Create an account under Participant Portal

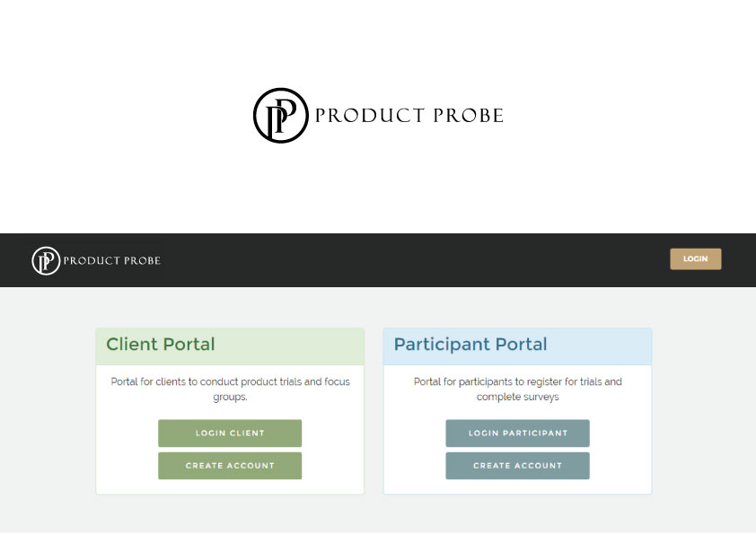[517, 466]
